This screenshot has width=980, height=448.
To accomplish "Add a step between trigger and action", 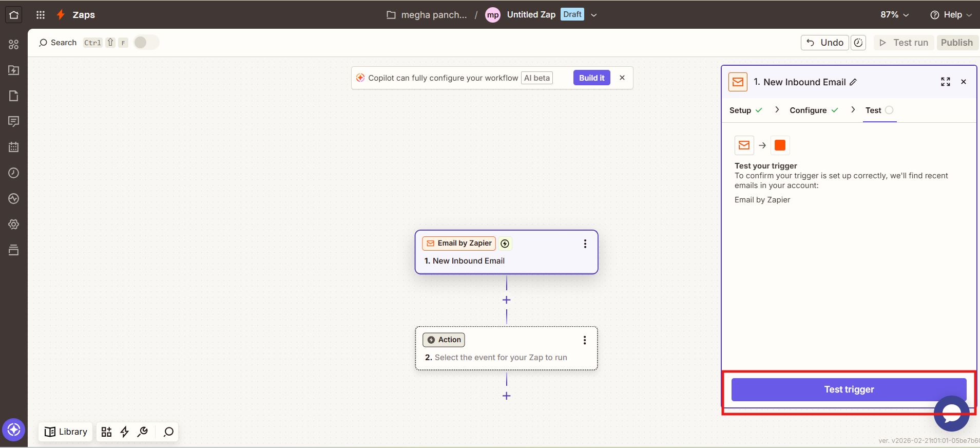I will point(506,300).
